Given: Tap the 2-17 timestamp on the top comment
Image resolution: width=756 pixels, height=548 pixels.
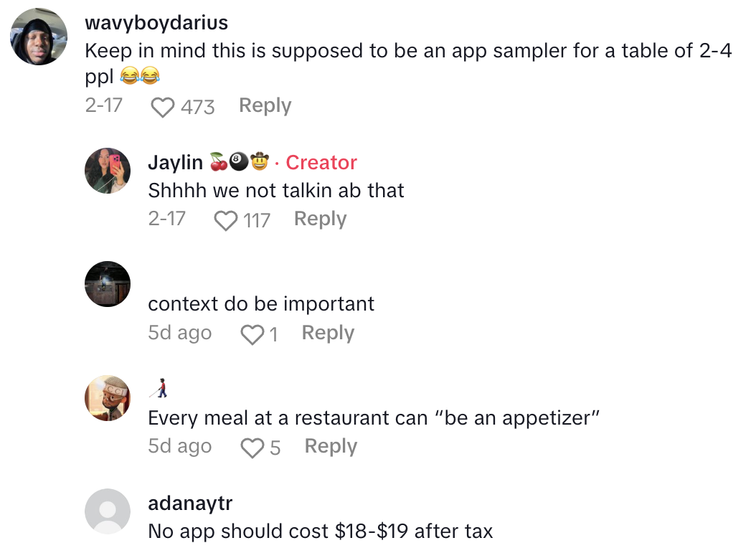Looking at the screenshot, I should click(103, 105).
